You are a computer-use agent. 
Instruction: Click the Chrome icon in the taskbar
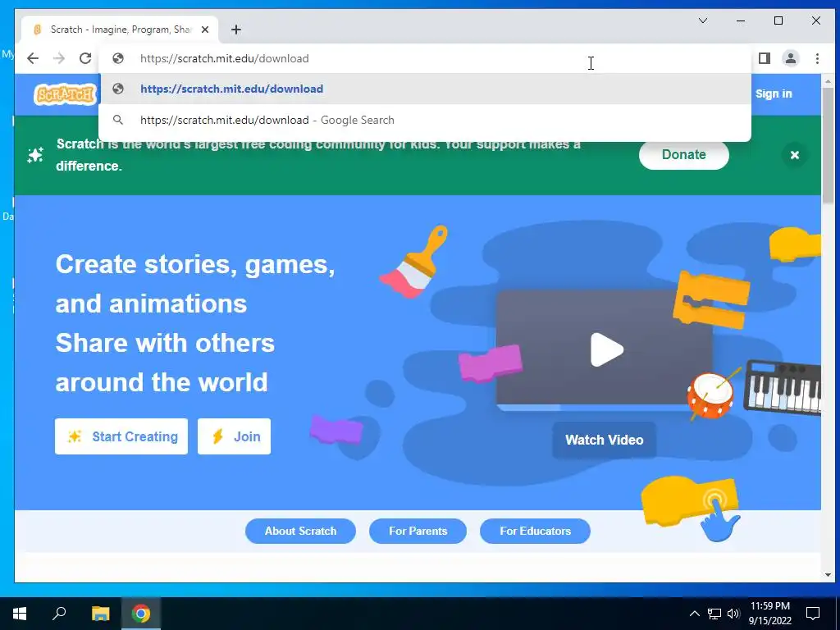pyautogui.click(x=141, y=614)
